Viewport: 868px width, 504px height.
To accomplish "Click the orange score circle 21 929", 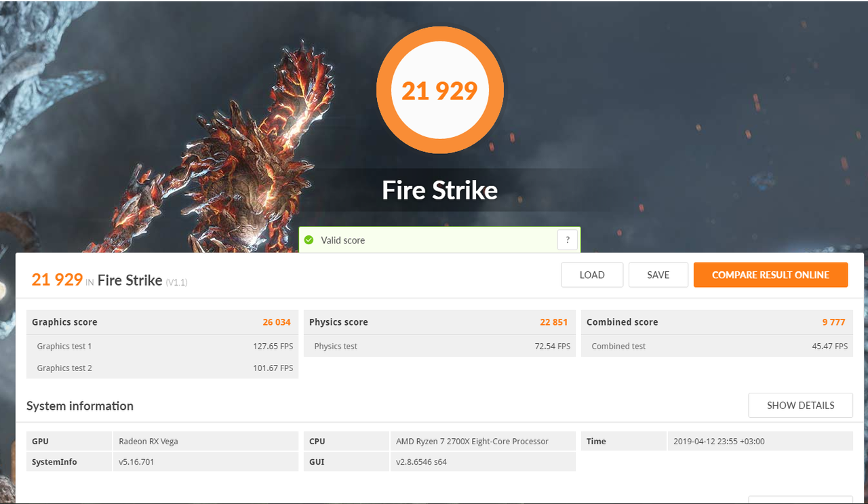I will (x=439, y=90).
